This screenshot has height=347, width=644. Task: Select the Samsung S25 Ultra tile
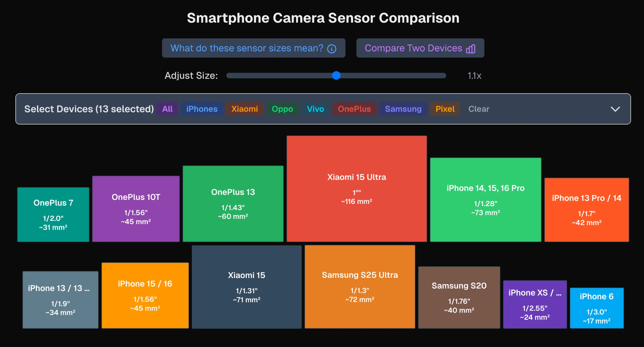tap(360, 287)
